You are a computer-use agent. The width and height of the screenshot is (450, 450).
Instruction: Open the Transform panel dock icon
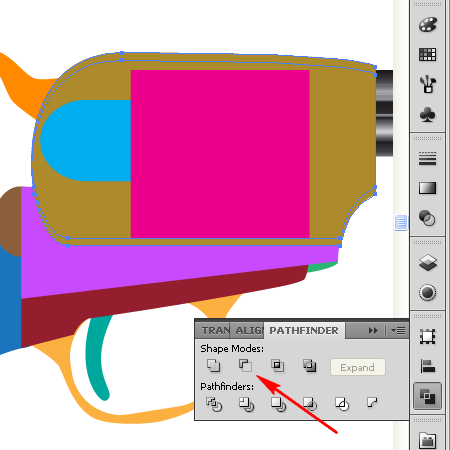click(x=428, y=336)
